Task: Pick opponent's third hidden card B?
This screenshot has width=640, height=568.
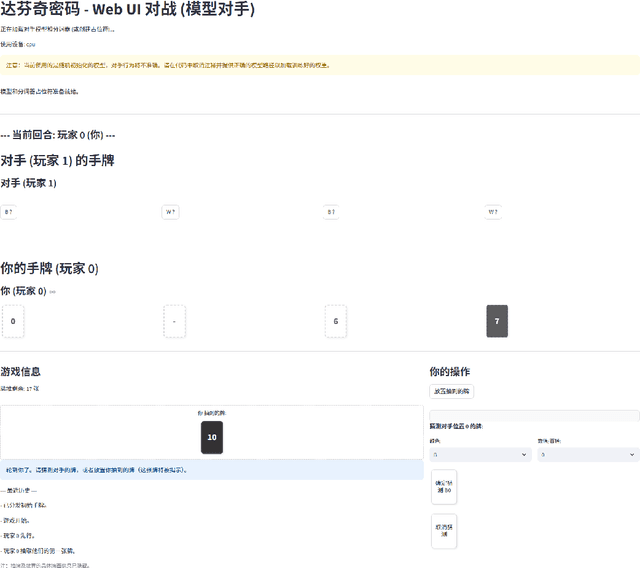Action: point(332,212)
